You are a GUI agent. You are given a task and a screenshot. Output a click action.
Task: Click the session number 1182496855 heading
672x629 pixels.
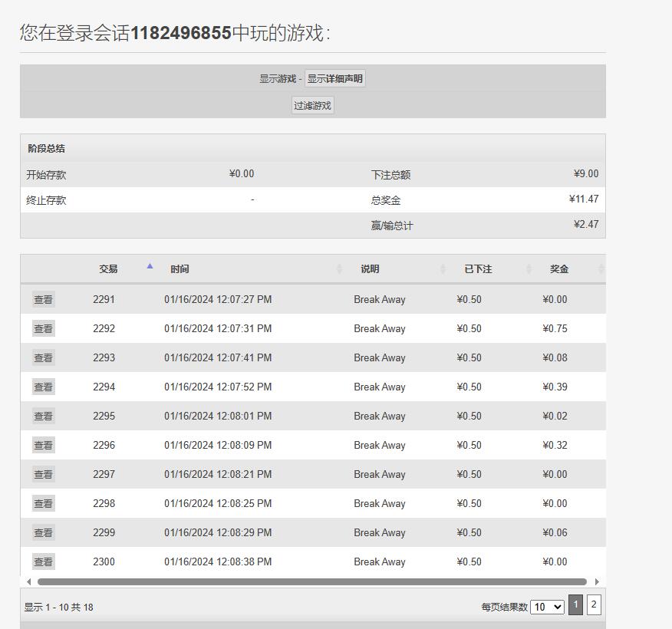(x=180, y=33)
